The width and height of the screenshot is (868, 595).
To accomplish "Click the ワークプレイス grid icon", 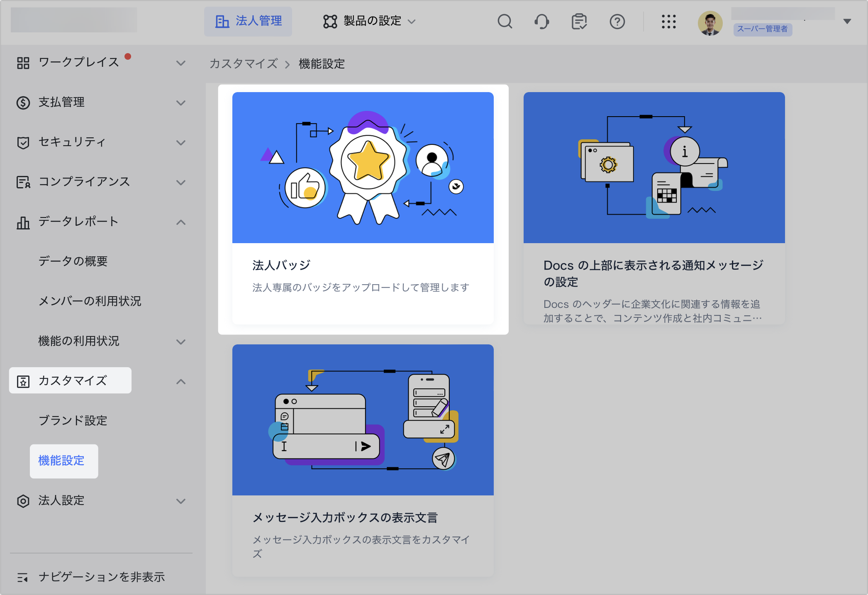I will [23, 63].
